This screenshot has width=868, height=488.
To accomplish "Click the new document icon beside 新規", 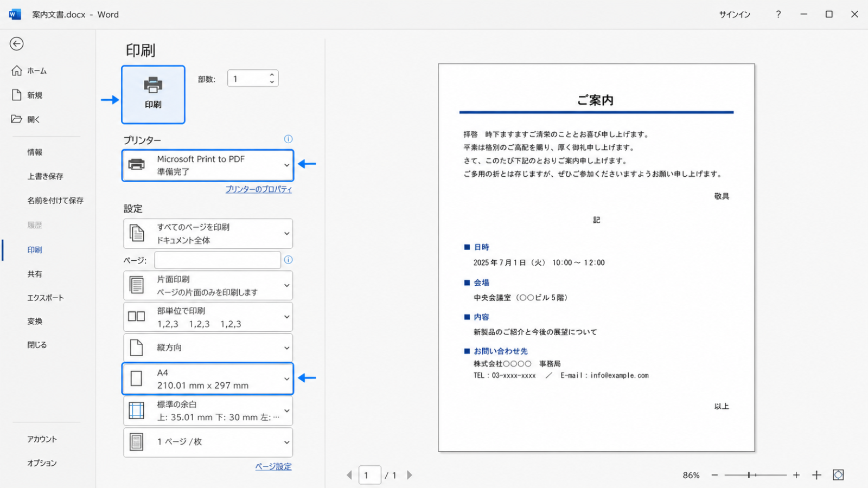I will click(x=17, y=95).
